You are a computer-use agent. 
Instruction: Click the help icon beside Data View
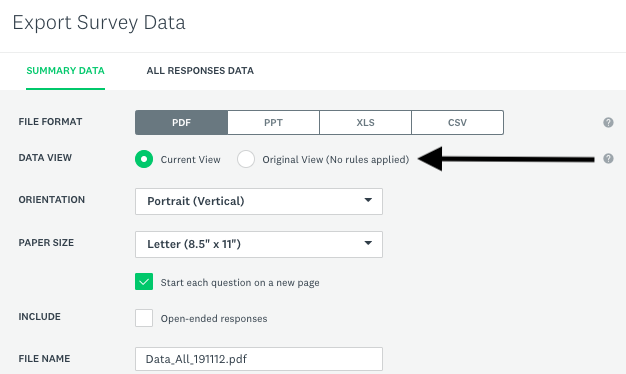point(608,158)
